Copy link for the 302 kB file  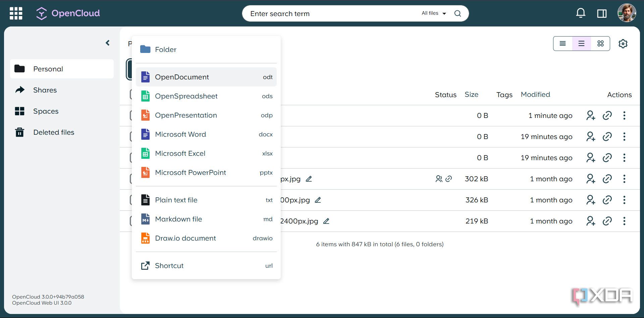coord(607,179)
